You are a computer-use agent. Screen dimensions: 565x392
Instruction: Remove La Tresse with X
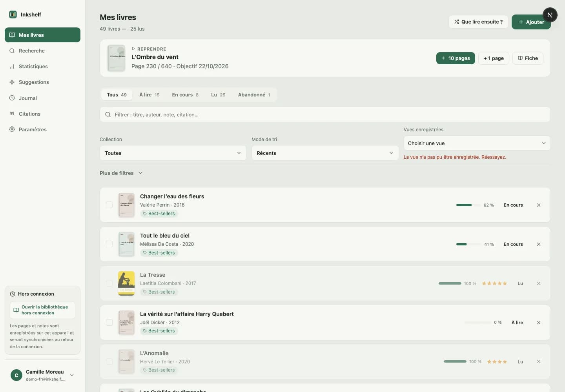[539, 283]
